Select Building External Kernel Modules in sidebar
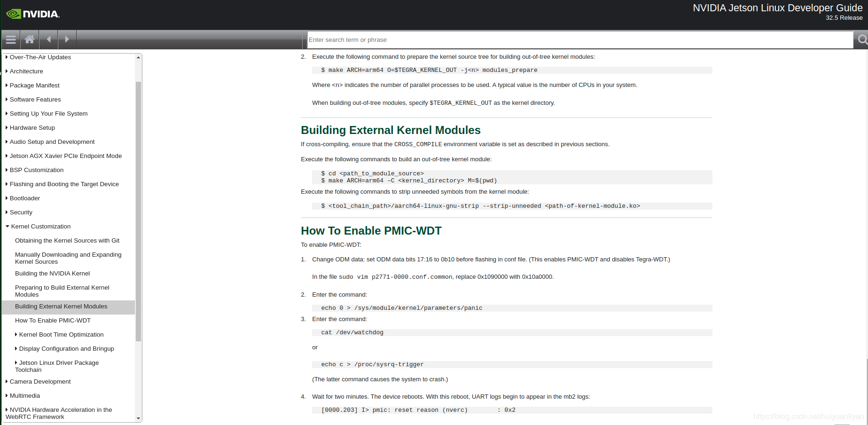 point(61,306)
